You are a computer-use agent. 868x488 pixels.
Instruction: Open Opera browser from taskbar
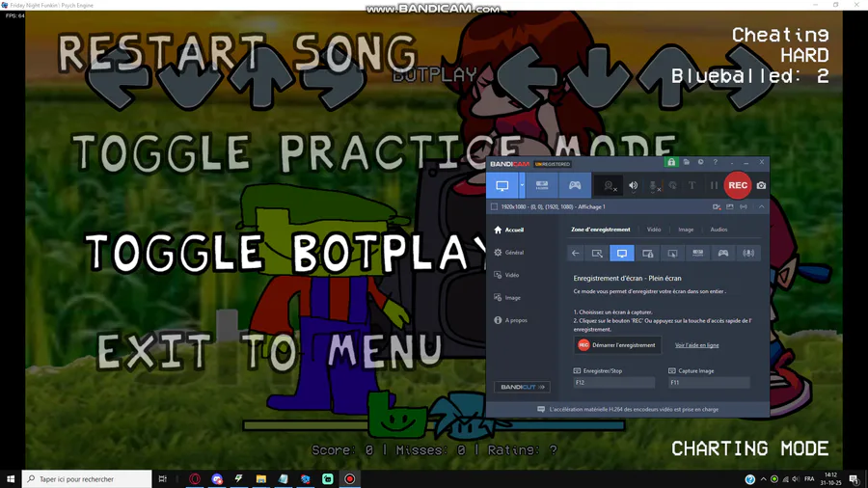195,479
